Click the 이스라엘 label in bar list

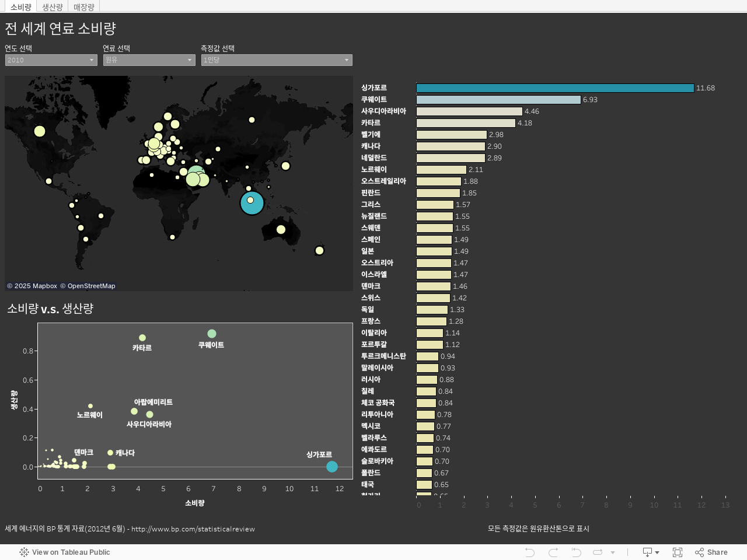pos(374,275)
